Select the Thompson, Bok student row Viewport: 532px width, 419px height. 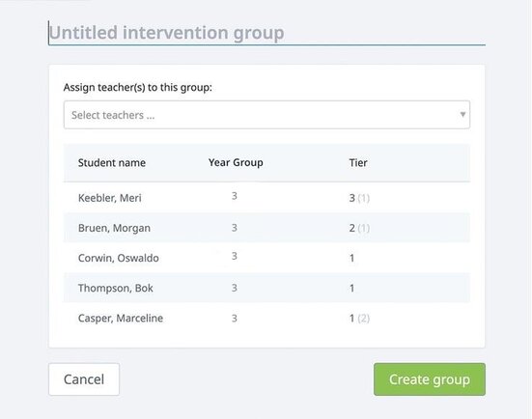266,288
